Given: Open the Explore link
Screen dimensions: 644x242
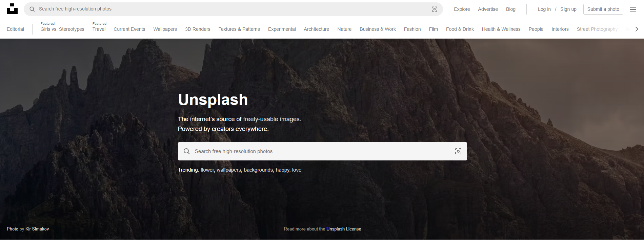Looking at the screenshot, I should 462,9.
